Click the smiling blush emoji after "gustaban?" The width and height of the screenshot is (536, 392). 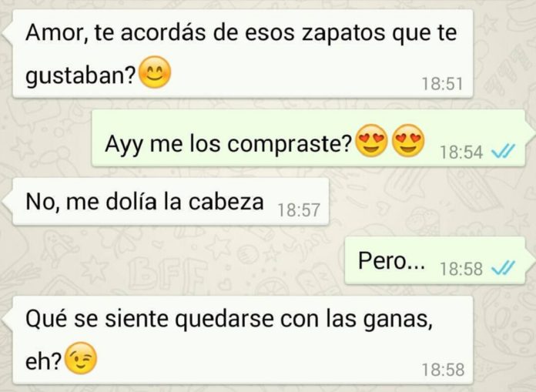(x=155, y=72)
